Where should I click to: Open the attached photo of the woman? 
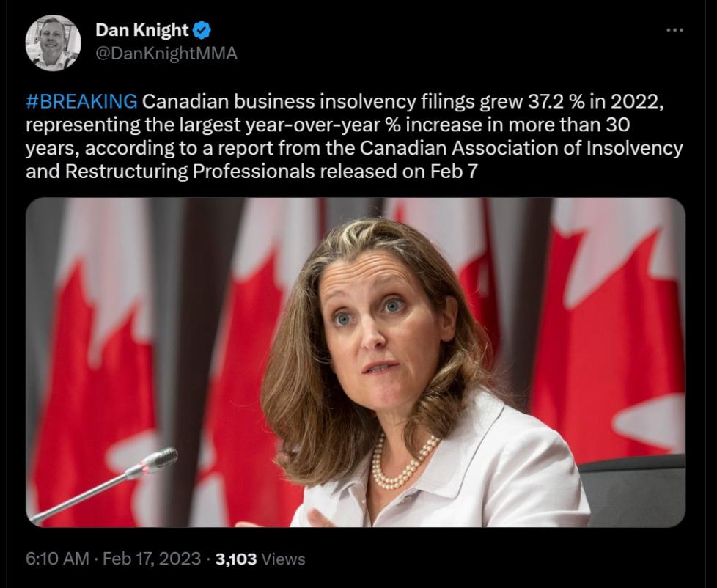point(356,362)
